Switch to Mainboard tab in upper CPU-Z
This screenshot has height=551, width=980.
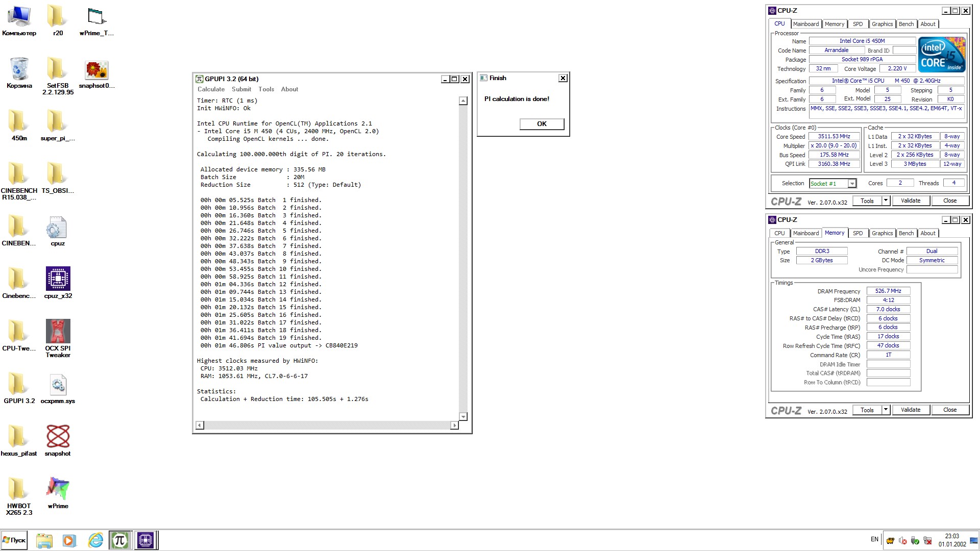click(806, 24)
